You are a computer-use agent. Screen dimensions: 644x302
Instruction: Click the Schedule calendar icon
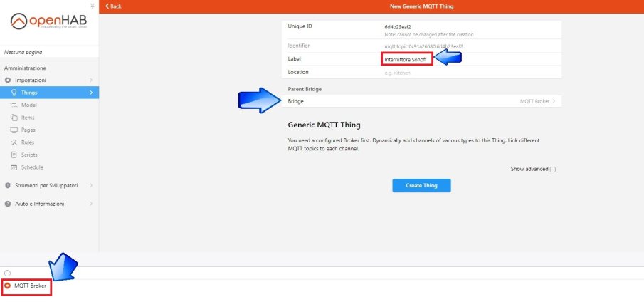(14, 167)
